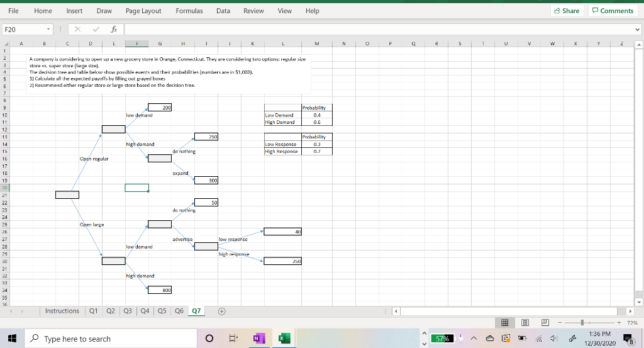This screenshot has width=644, height=348.
Task: Select the High Response probability cell 0.7
Action: tap(317, 151)
